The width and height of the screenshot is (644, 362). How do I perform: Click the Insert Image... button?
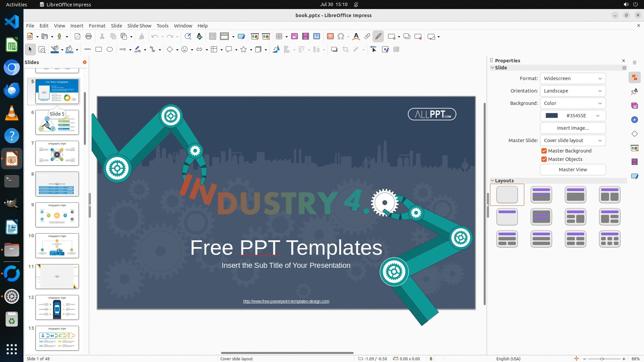[573, 128]
